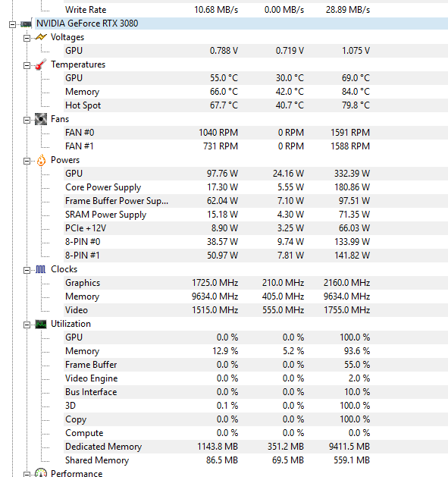
Task: Select the FAN #0 sensor row
Action: click(x=255, y=133)
